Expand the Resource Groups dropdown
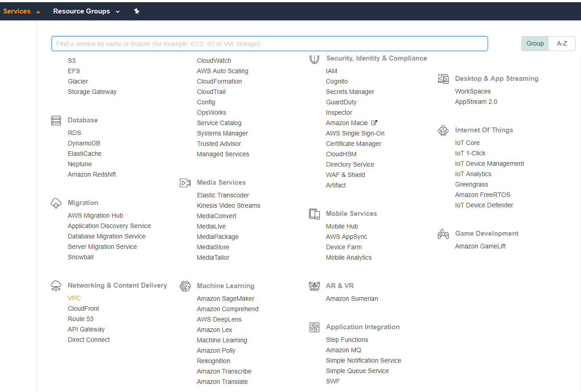The height and width of the screenshot is (392, 581). point(87,11)
